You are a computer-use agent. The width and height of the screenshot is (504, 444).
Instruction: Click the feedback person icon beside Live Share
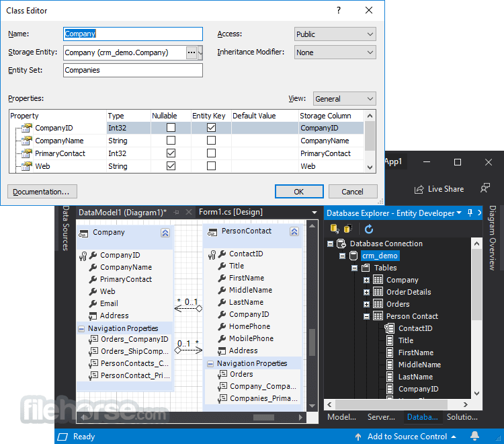tap(485, 188)
